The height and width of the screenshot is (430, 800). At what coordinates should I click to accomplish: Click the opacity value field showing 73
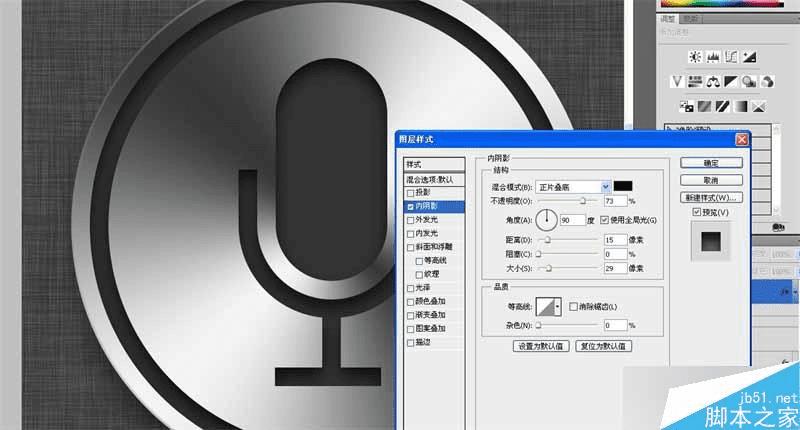point(615,201)
